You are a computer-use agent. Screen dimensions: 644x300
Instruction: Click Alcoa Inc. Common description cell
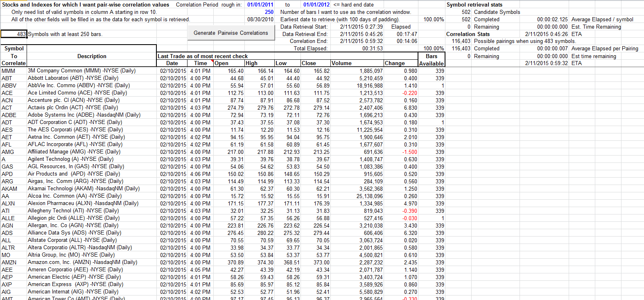[x=92, y=196]
